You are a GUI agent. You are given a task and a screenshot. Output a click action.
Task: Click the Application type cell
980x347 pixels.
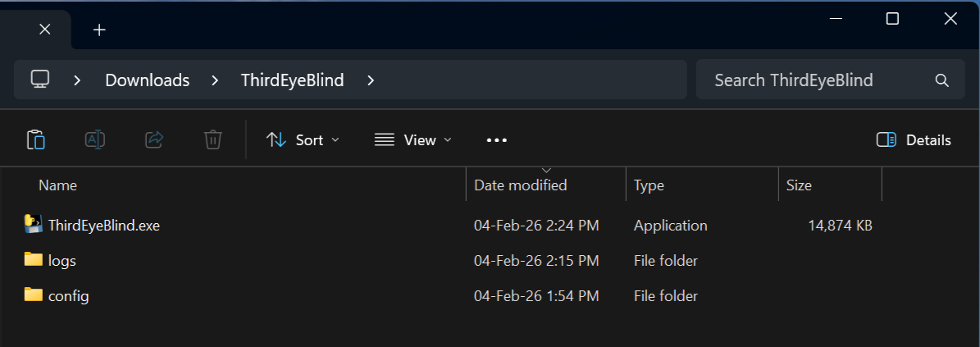671,225
